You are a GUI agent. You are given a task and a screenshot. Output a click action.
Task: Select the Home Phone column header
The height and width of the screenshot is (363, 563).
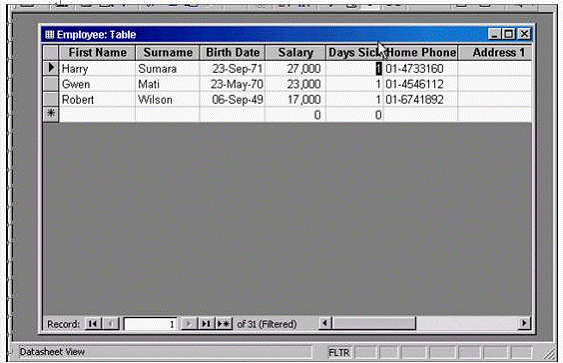point(421,53)
